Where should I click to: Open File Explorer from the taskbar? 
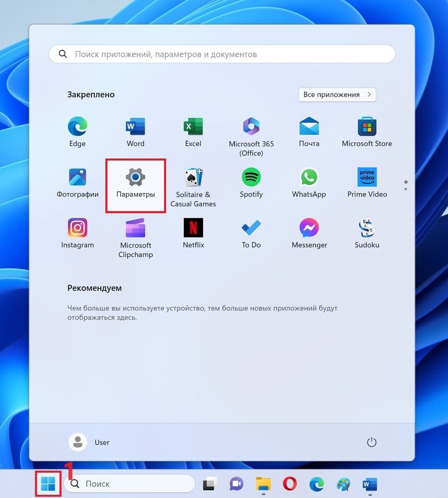(x=263, y=484)
